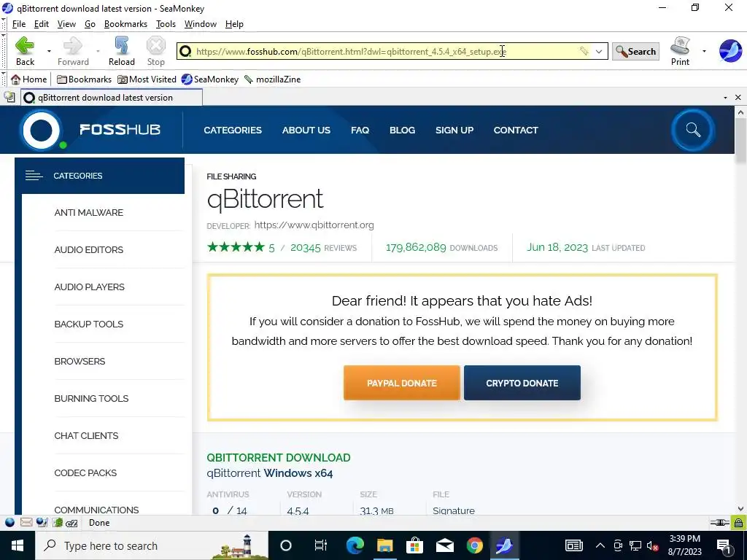The height and width of the screenshot is (560, 747).
Task: Select the qBittorrent download latest version tab
Action: pyautogui.click(x=112, y=98)
